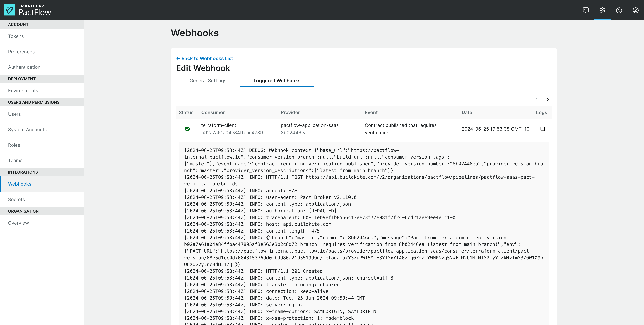Click the previous page chevron
The height and width of the screenshot is (325, 644).
tap(537, 99)
